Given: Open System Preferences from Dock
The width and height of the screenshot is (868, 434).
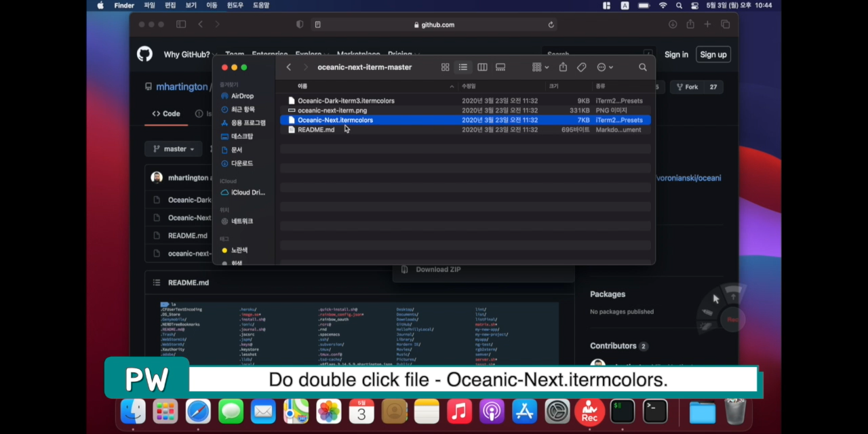Looking at the screenshot, I should click(557, 411).
